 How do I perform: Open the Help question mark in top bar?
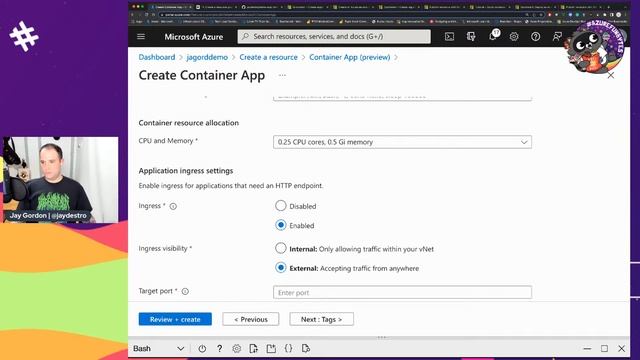coord(536,36)
